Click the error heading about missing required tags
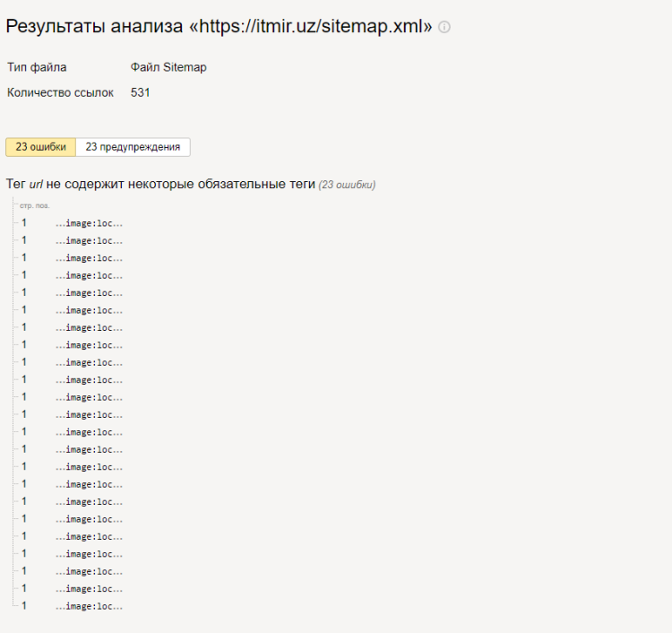 [161, 185]
